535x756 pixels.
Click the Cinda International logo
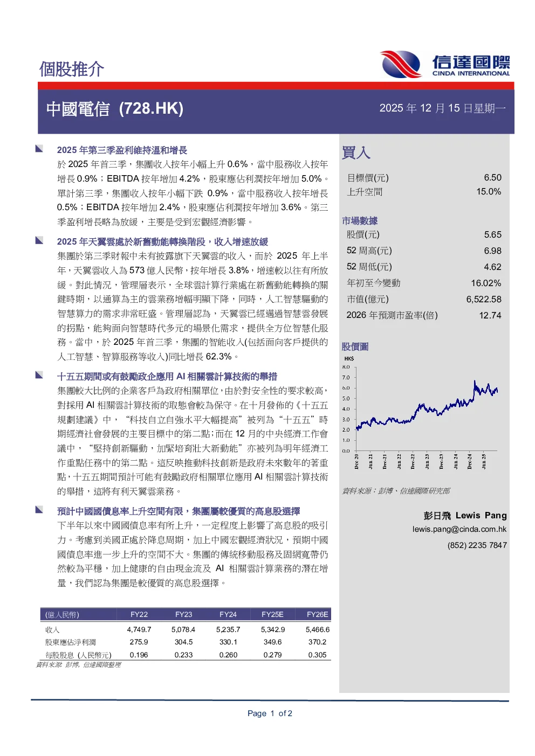click(x=445, y=65)
